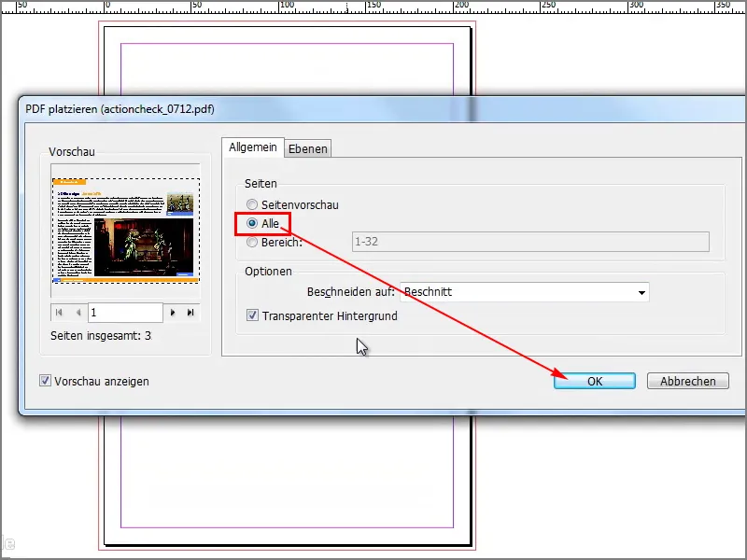Screen dimensions: 747x560
Task: Switch to the "Ebenen" tab
Action: click(308, 148)
